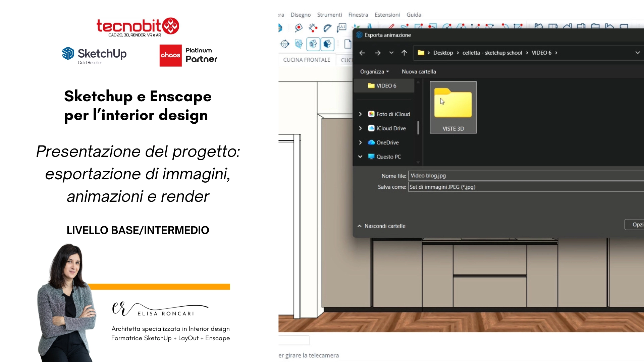Collapse the Questo PC tree node
This screenshot has width=644, height=362.
click(x=360, y=157)
